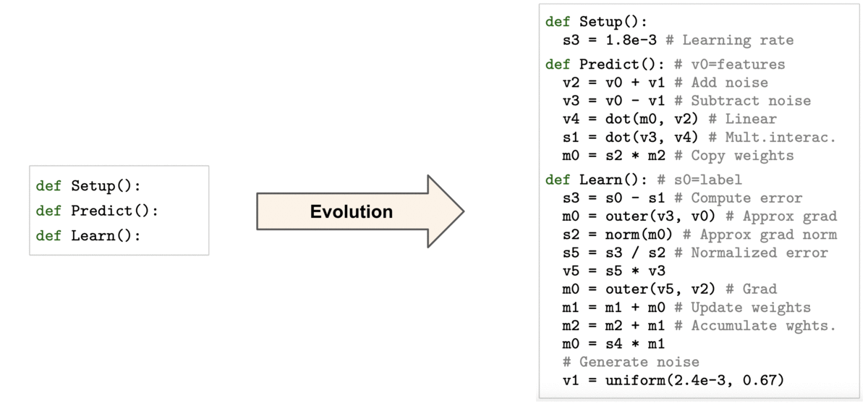The image size is (868, 409).
Task: Click the line 'def Predict(): # v0=features'
Action: 665,64
